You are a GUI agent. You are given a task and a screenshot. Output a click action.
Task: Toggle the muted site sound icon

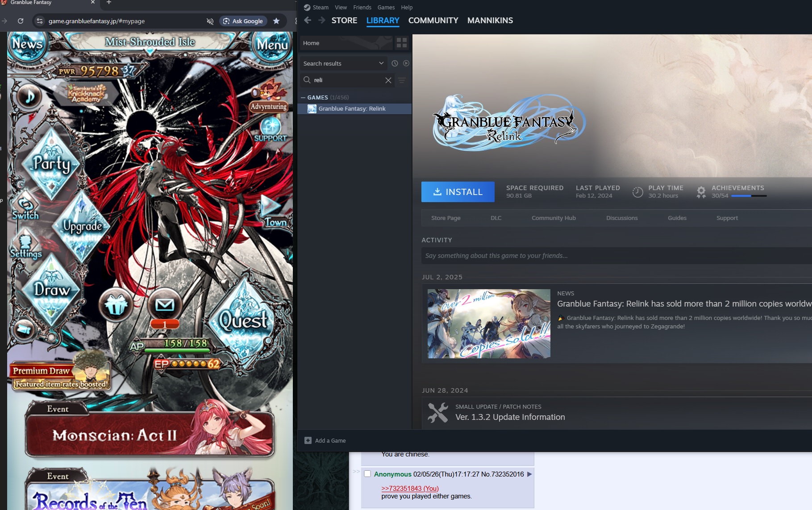tap(210, 21)
